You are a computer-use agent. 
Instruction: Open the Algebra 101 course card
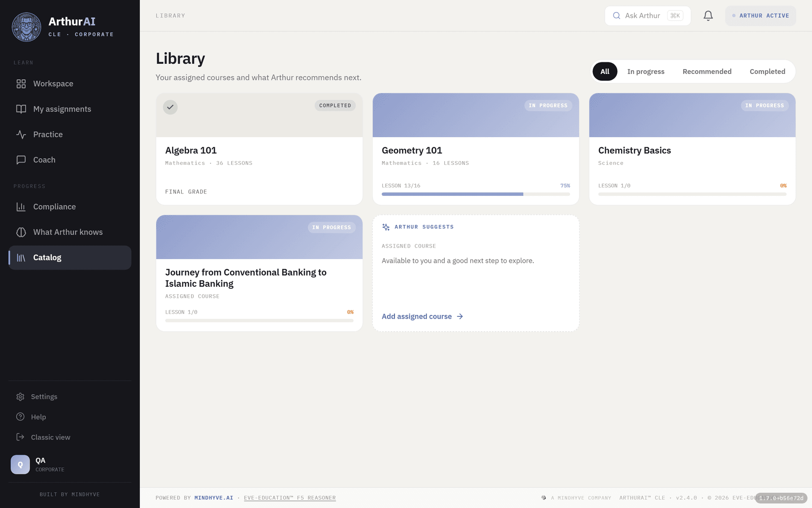(259, 149)
